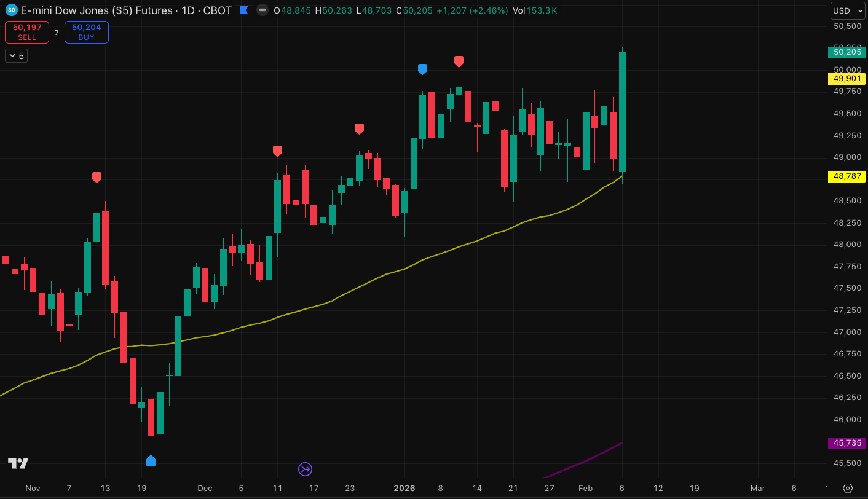Viewport: 868px width, 499px height.
Task: Click the red event marker above the Dec 23 candles
Action: 359,128
